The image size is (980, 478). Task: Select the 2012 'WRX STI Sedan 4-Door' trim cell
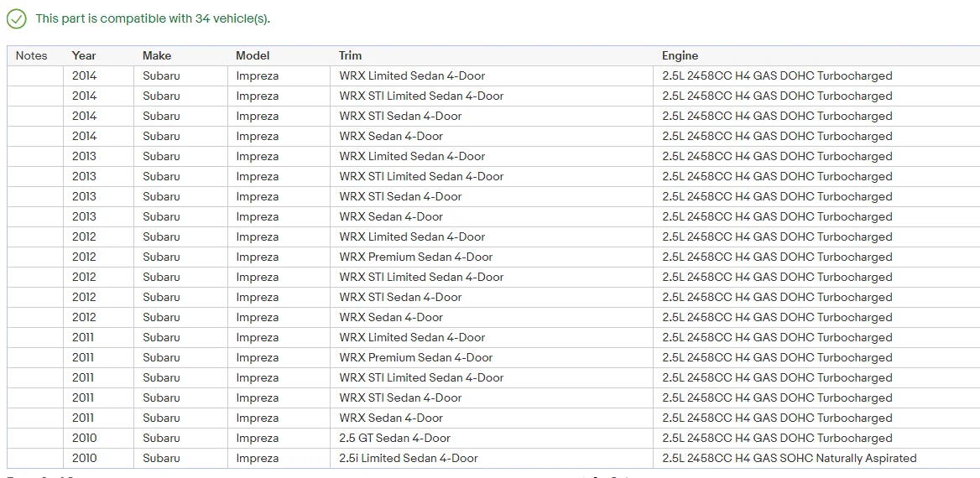[492, 298]
